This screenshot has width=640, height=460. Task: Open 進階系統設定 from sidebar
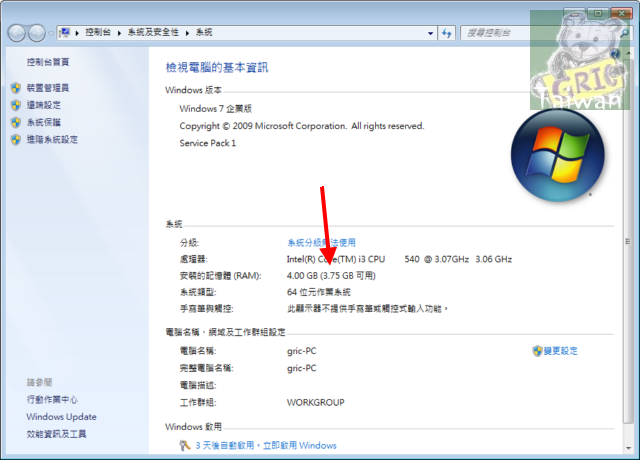[x=52, y=140]
